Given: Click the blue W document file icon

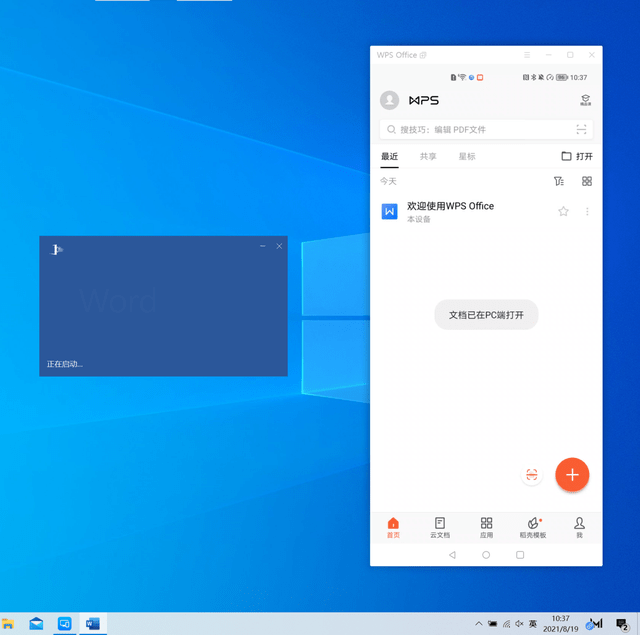Looking at the screenshot, I should click(389, 211).
